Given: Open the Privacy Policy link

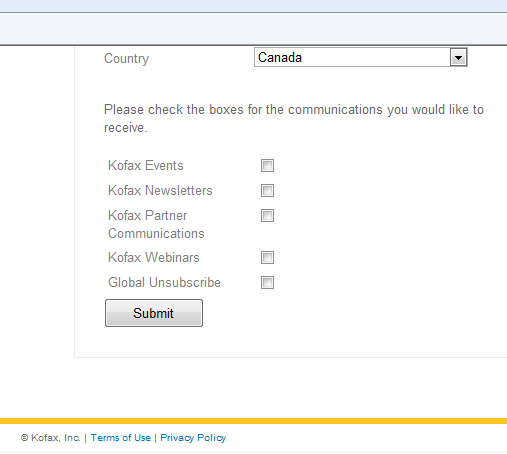Looking at the screenshot, I should click(x=193, y=438).
